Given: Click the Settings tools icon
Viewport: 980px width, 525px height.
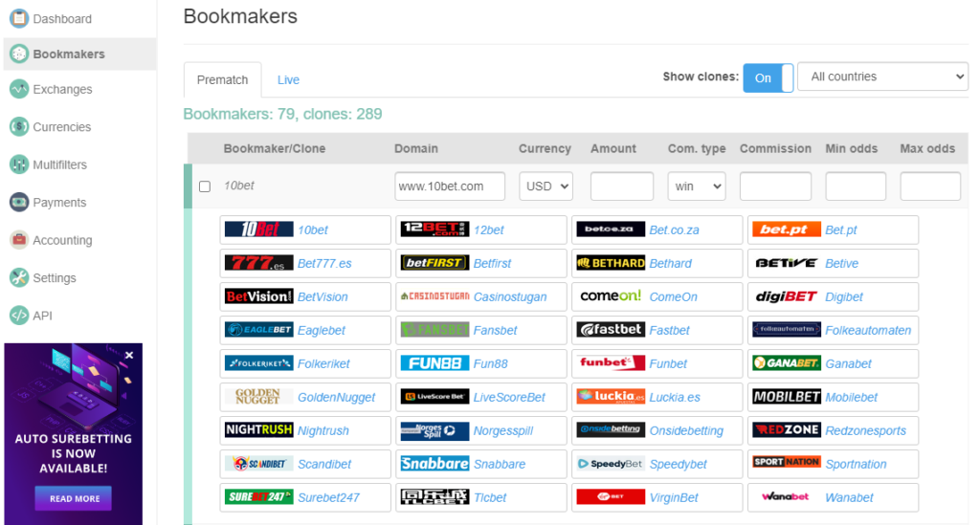Looking at the screenshot, I should point(19,277).
